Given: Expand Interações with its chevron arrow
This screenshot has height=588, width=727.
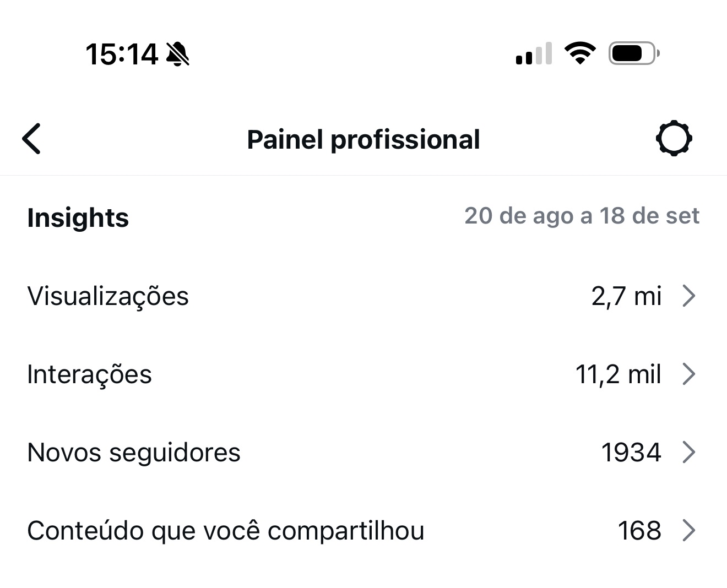Looking at the screenshot, I should (x=688, y=374).
